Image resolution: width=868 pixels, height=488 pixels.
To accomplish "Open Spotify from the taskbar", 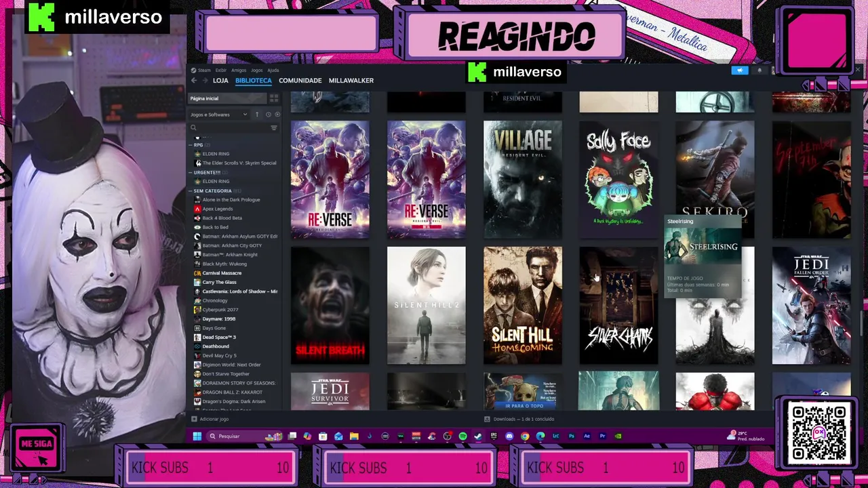I will (463, 436).
